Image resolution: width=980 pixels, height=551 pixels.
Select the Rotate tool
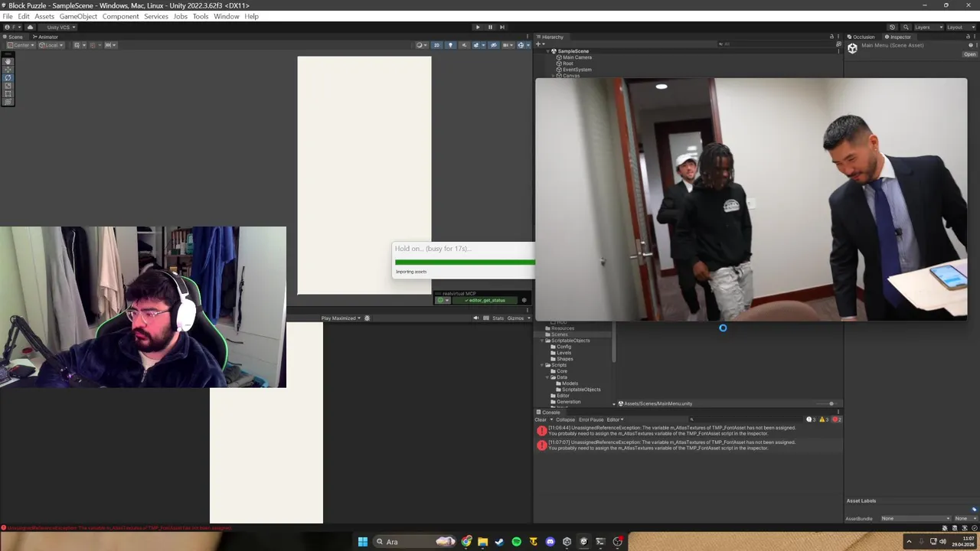coord(8,78)
